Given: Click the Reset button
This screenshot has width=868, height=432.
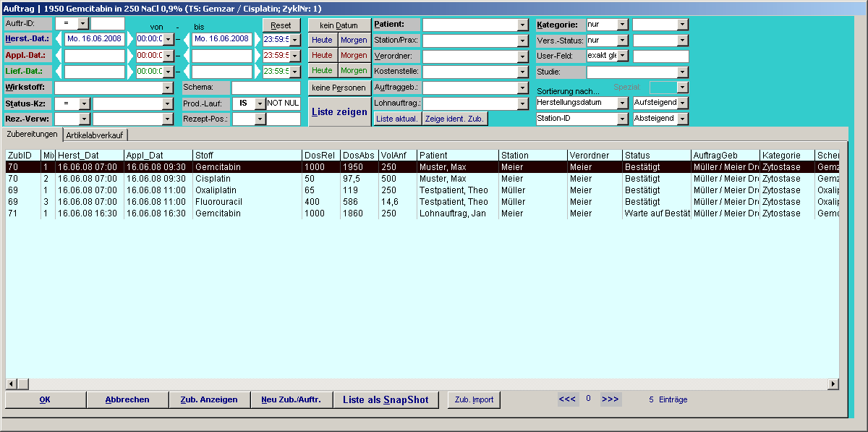Looking at the screenshot, I should tap(281, 25).
